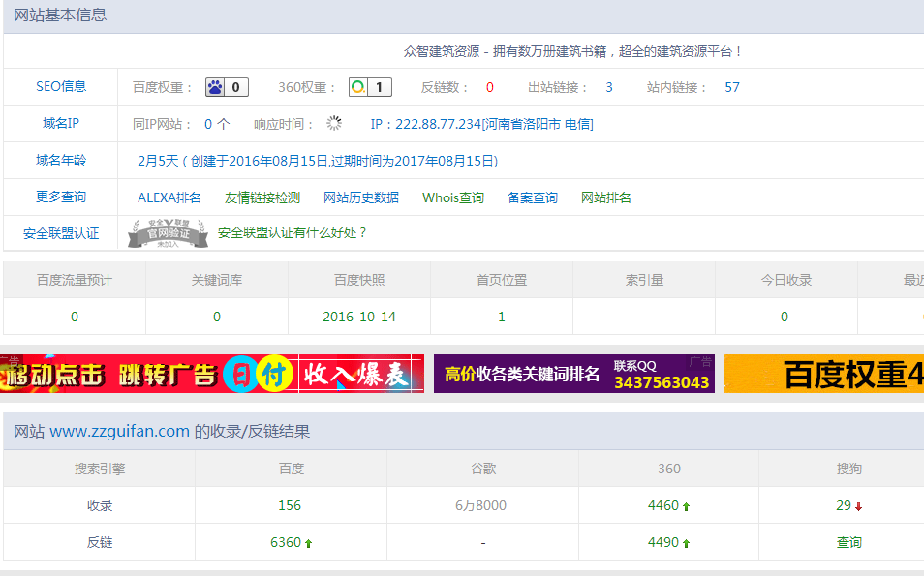924x576 pixels.
Task: Click the 百度快照 date 2016-10-14
Action: tap(359, 317)
